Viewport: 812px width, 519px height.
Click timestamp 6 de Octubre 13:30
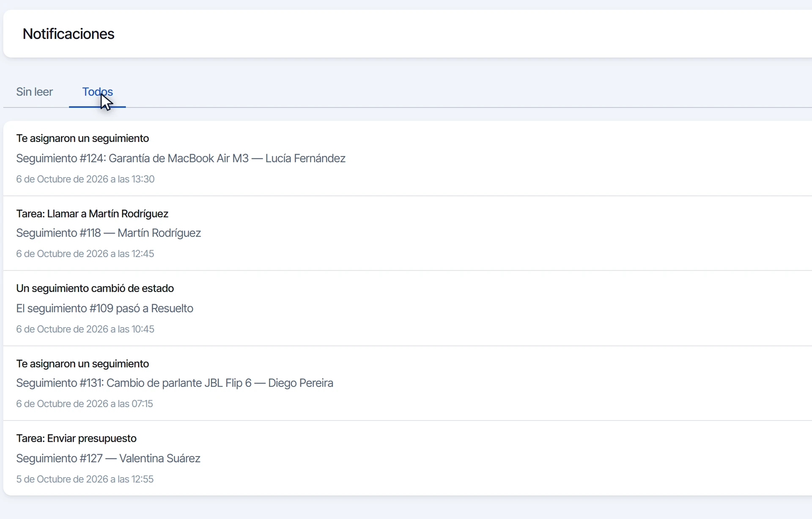tap(85, 179)
